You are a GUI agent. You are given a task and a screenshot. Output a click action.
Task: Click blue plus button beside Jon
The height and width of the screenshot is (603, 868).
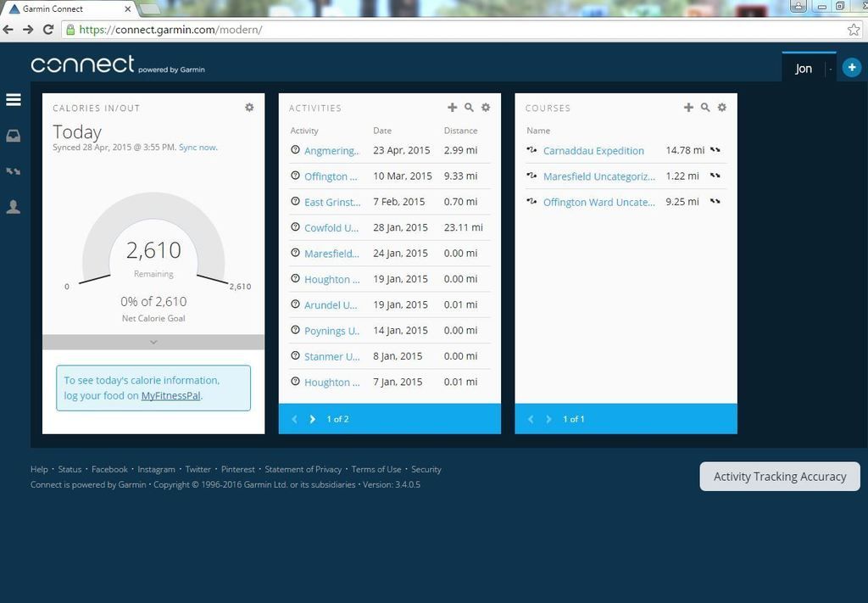click(851, 68)
